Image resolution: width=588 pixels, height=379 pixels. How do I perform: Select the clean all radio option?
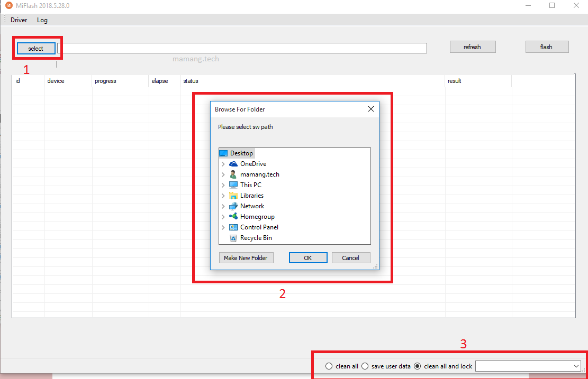[x=329, y=366]
